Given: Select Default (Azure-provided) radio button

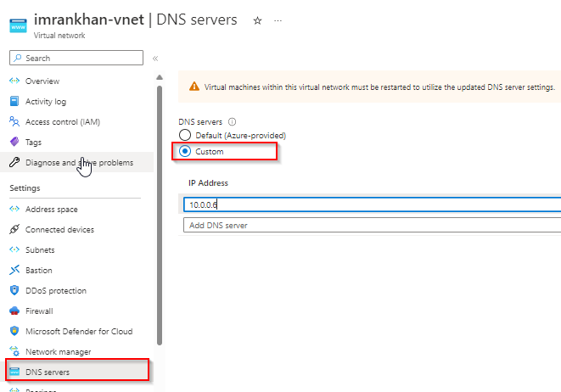Looking at the screenshot, I should pos(185,135).
